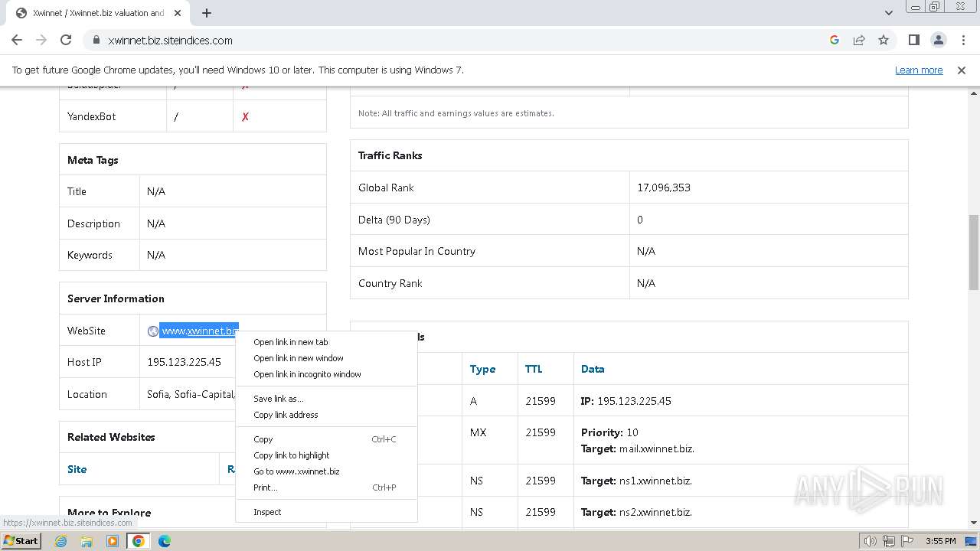Image resolution: width=980 pixels, height=551 pixels.
Task: Click the Global Rank value 17,096,353
Action: coord(664,187)
